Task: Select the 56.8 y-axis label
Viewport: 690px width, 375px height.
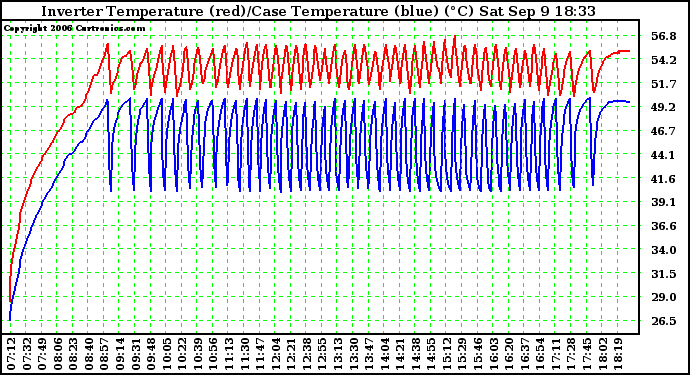Action: (x=664, y=36)
